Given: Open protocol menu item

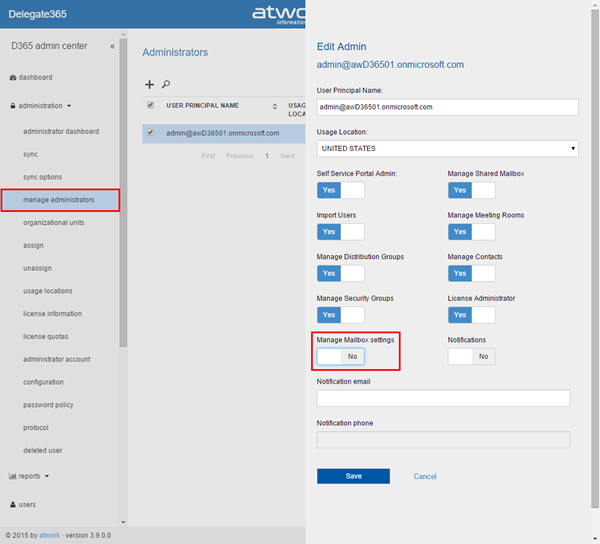Looking at the screenshot, I should coord(36,428).
